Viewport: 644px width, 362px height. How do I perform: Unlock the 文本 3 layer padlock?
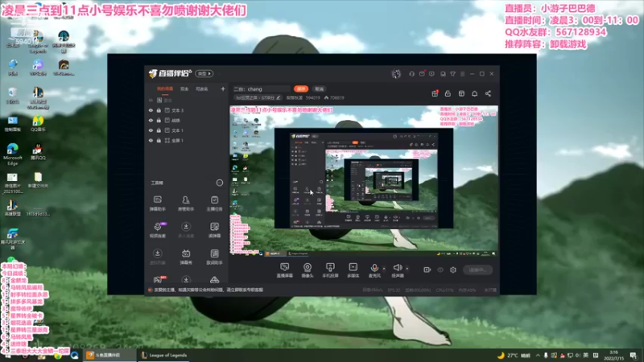[159, 110]
